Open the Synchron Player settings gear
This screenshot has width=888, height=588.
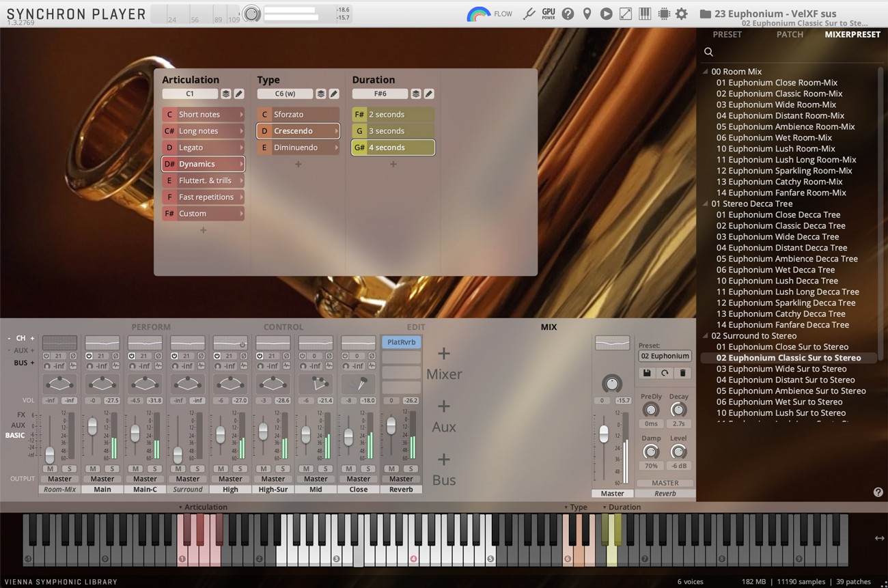681,13
